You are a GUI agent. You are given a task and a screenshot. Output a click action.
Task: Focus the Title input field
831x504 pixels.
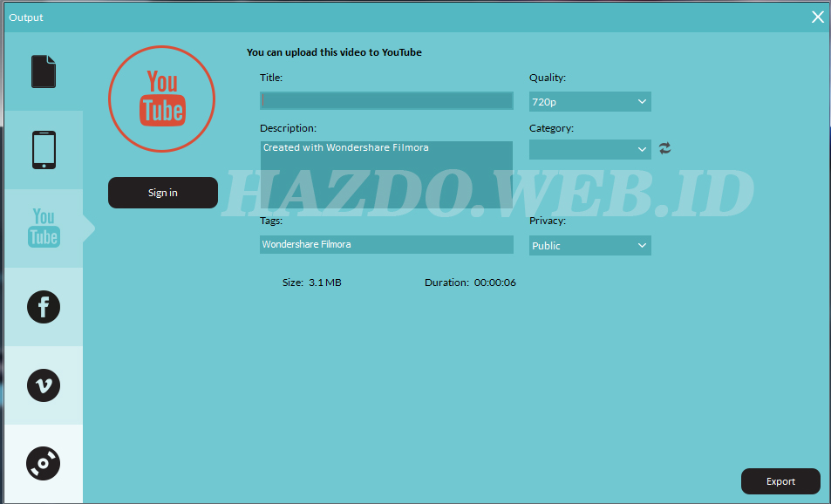(386, 100)
